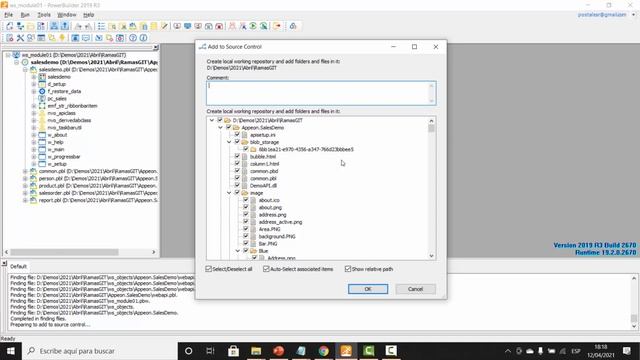
Task: Click the OK button in the dialog
Action: [x=368, y=289]
